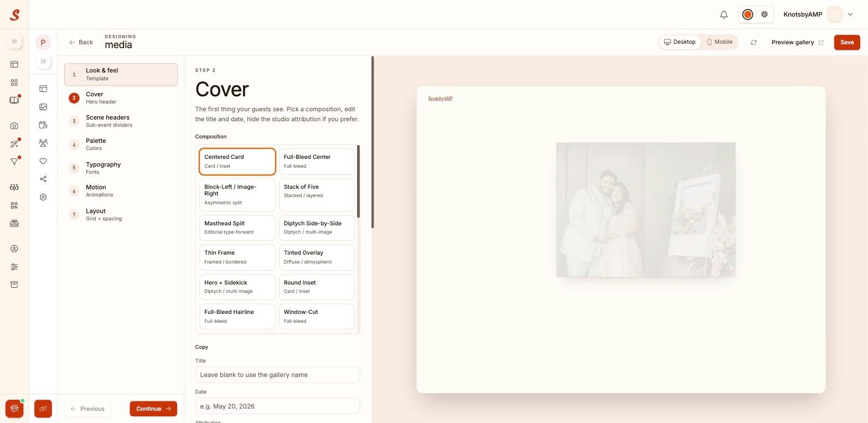Image resolution: width=868 pixels, height=423 pixels.
Task: Click the Title input field
Action: point(277,375)
